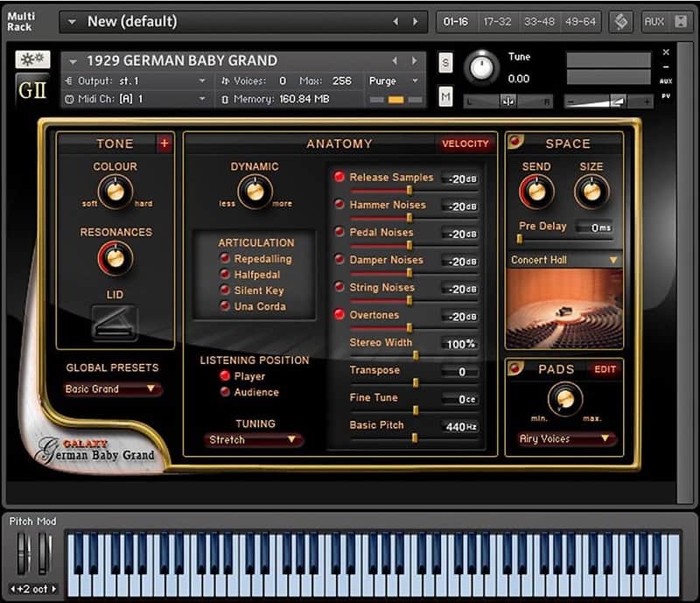Select Audience listening position

225,392
